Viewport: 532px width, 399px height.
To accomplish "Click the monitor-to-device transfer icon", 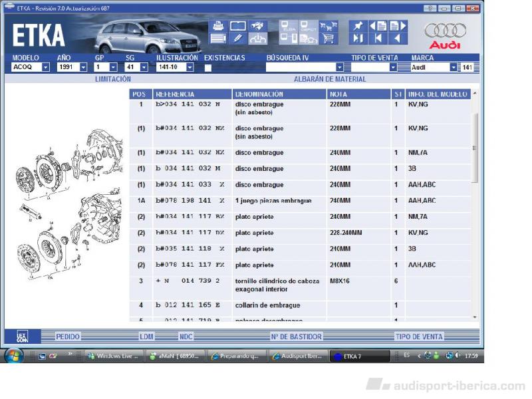I will [288, 39].
